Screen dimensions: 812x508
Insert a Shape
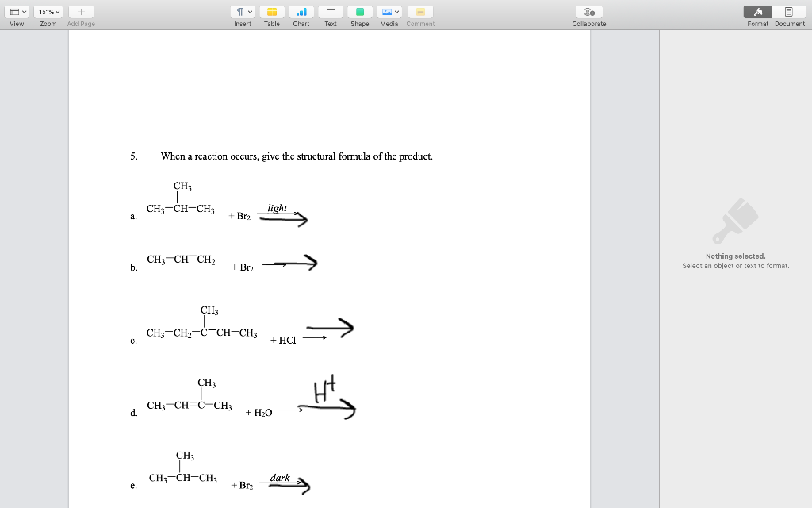coord(359,12)
